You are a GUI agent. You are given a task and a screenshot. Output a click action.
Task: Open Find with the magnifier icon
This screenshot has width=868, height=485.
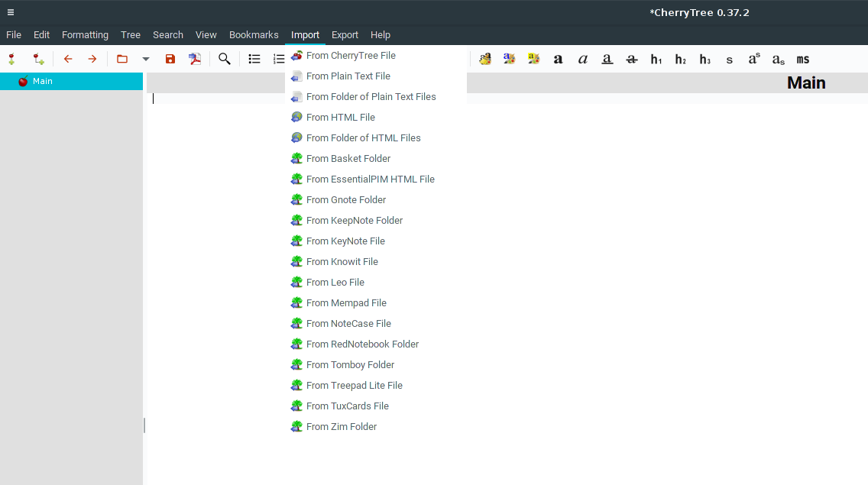pos(224,59)
